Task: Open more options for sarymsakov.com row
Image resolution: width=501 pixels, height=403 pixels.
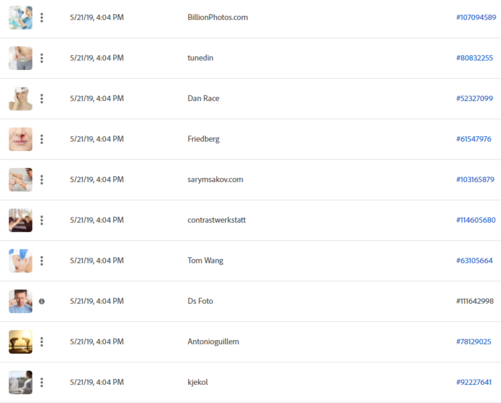Action: (x=42, y=180)
